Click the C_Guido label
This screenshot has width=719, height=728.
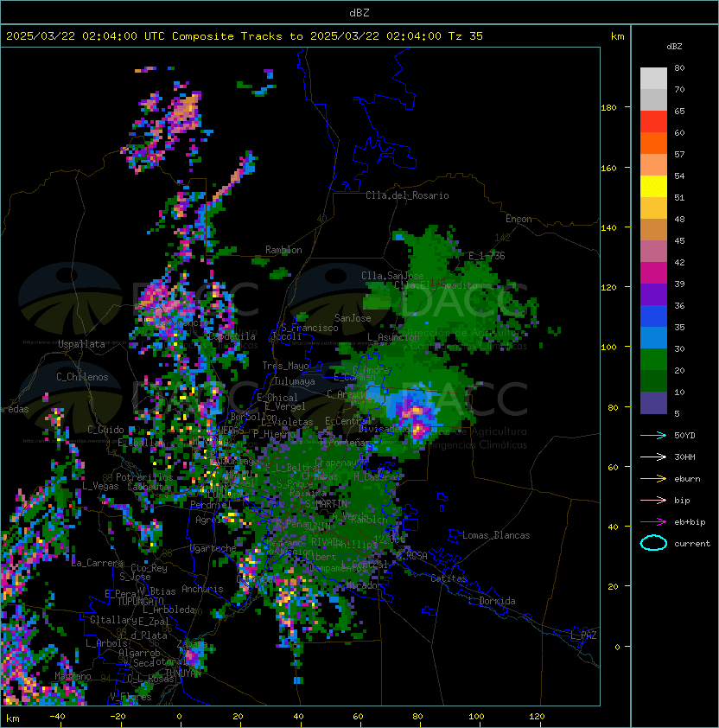click(105, 430)
